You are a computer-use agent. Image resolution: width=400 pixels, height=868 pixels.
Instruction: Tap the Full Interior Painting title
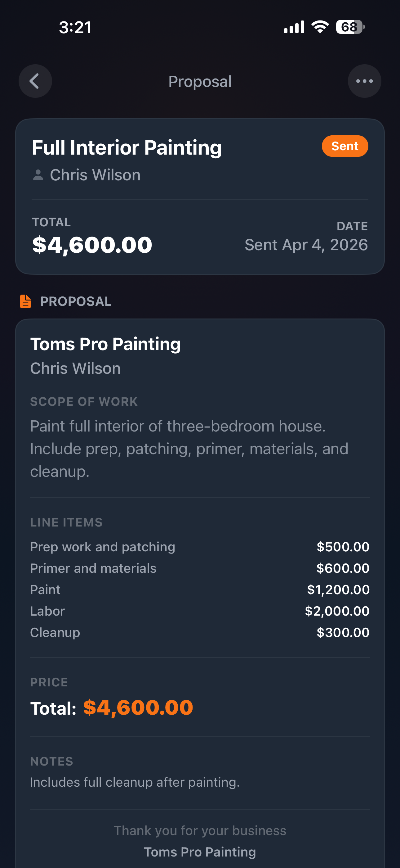pyautogui.click(x=127, y=147)
